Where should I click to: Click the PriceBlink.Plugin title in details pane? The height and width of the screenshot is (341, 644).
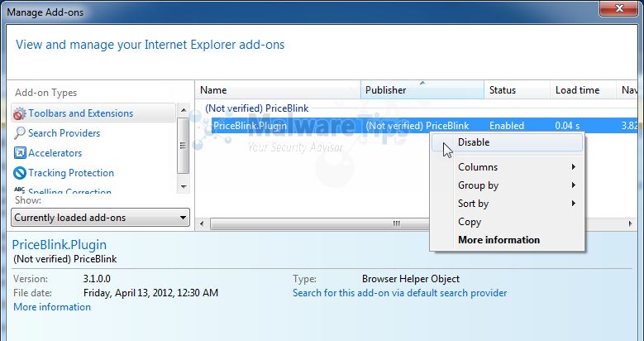[x=60, y=245]
